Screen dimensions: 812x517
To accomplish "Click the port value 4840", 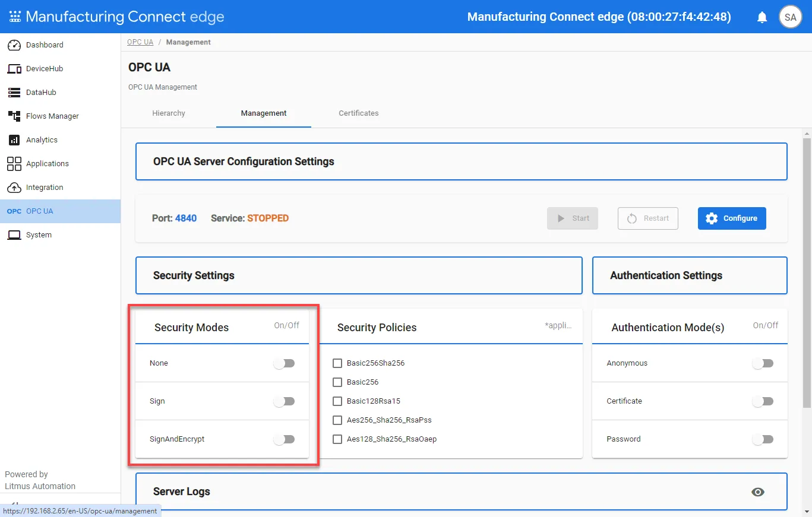I will [186, 218].
